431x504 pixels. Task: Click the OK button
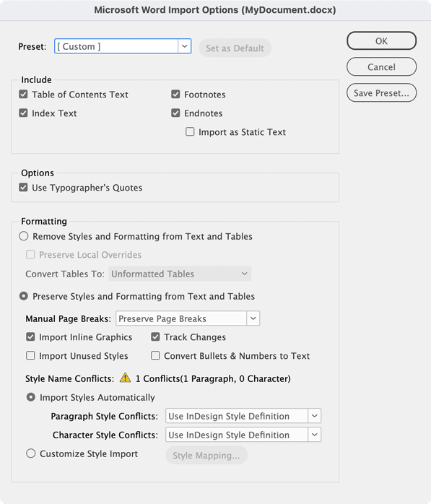[381, 41]
